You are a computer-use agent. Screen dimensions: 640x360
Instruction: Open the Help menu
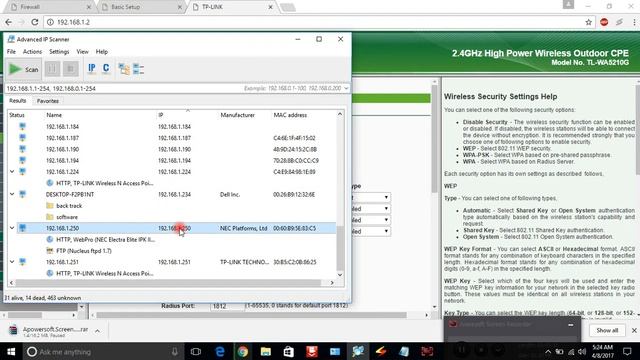[102, 52]
